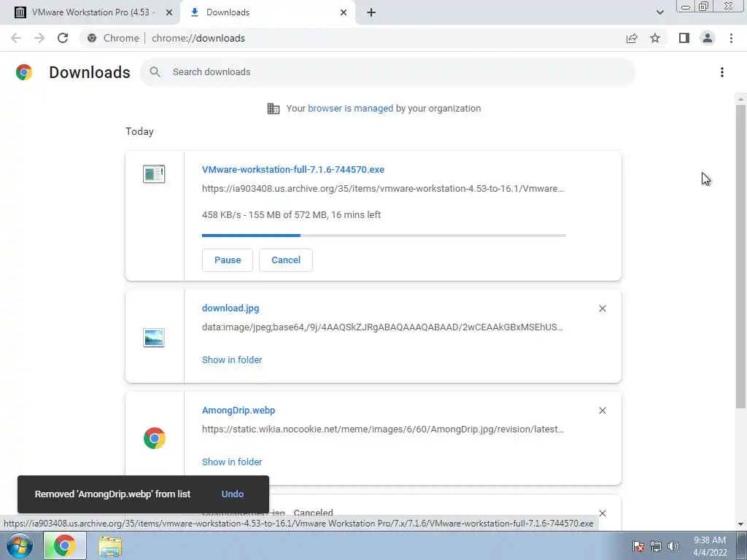Open the side panel icon
The image size is (747, 560).
point(684,38)
